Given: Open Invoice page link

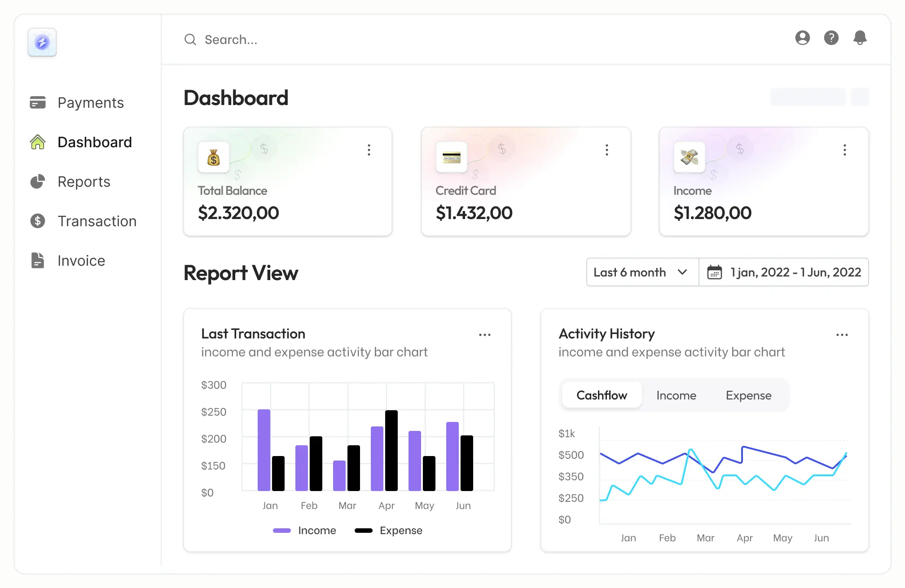Looking at the screenshot, I should [x=81, y=261].
